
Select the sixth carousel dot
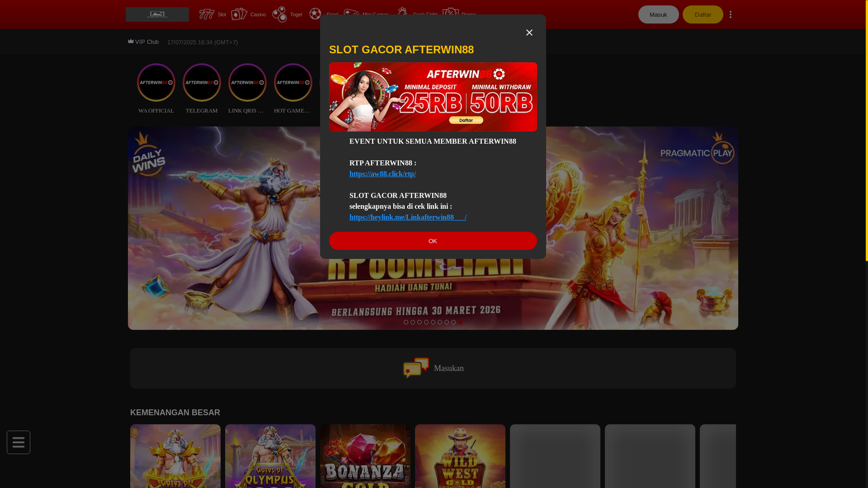click(439, 322)
